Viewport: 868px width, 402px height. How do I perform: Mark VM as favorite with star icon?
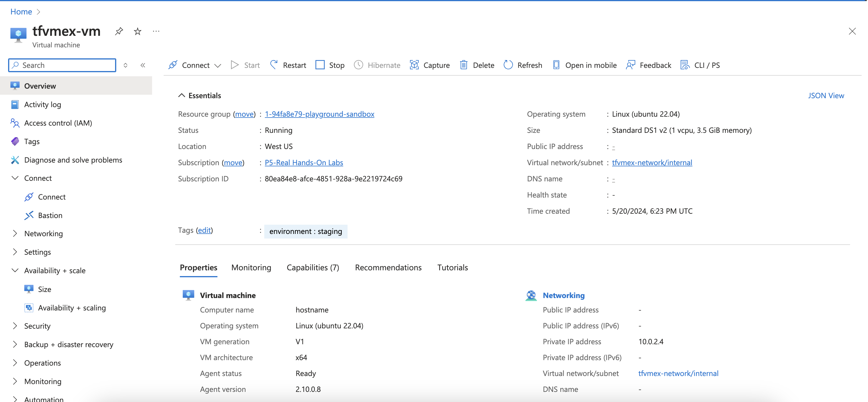[x=137, y=31]
